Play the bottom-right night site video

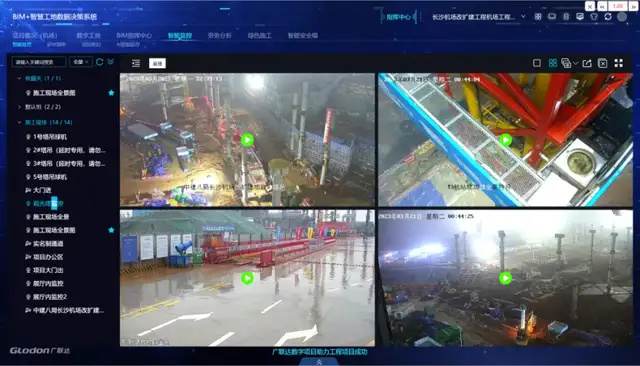[505, 278]
